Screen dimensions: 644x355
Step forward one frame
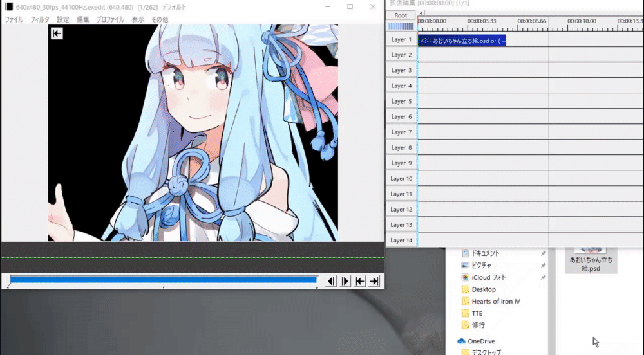pos(345,281)
